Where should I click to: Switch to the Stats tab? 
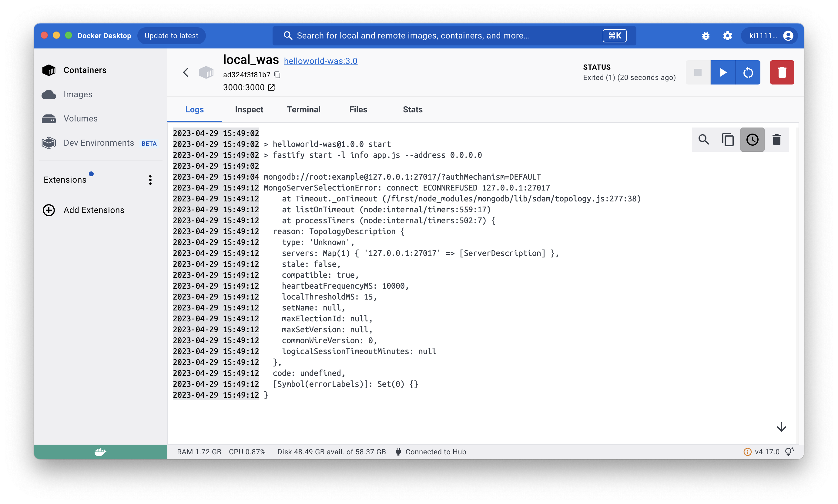(x=413, y=110)
